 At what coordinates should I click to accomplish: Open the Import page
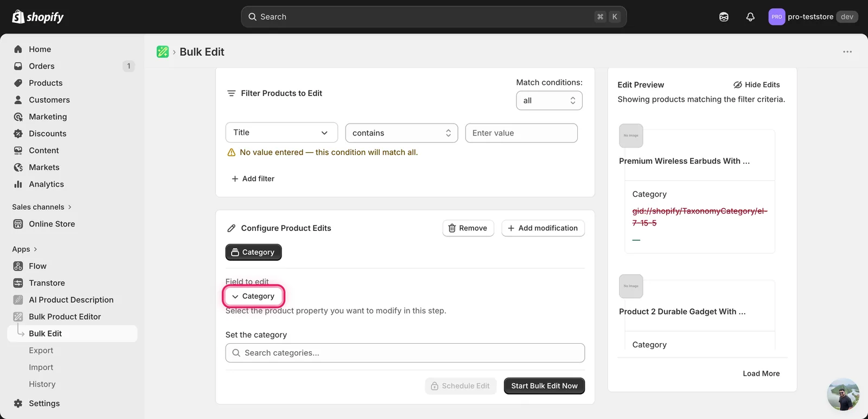pos(41,367)
